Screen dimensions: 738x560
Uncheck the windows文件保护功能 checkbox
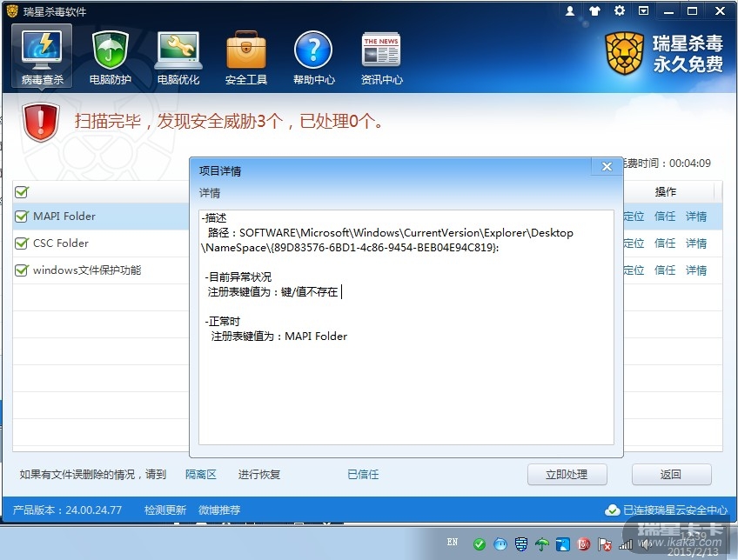pos(22,270)
